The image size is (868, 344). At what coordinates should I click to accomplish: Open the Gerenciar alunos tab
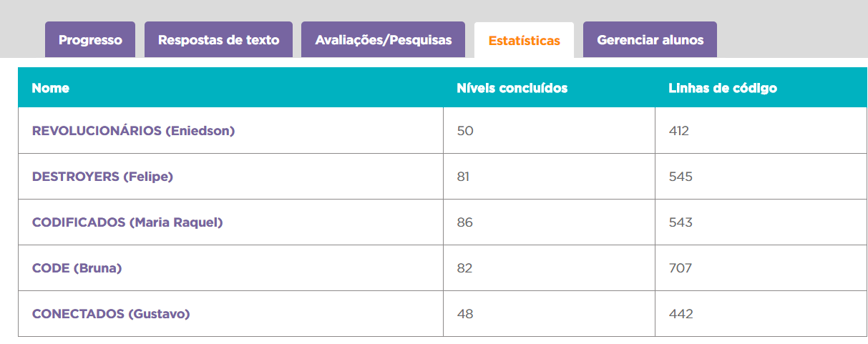click(650, 40)
